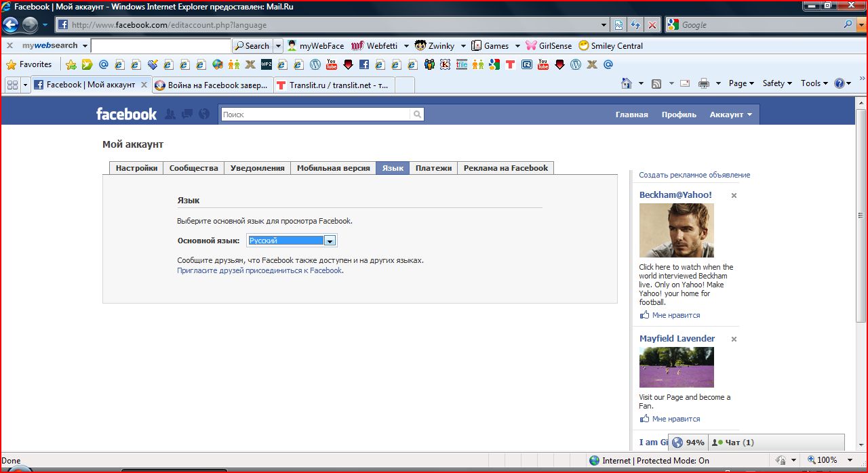Click the browser Home icon
The height and width of the screenshot is (473, 868).
(627, 83)
